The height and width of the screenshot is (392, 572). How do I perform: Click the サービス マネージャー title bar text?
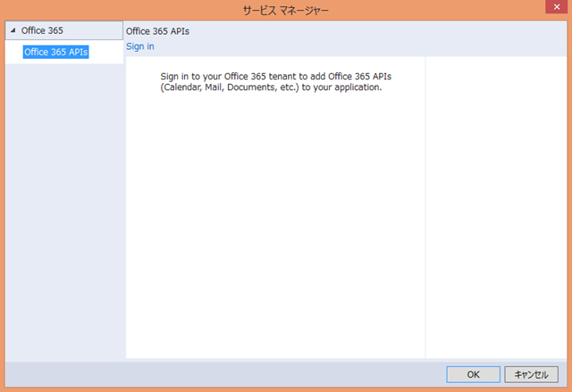285,11
